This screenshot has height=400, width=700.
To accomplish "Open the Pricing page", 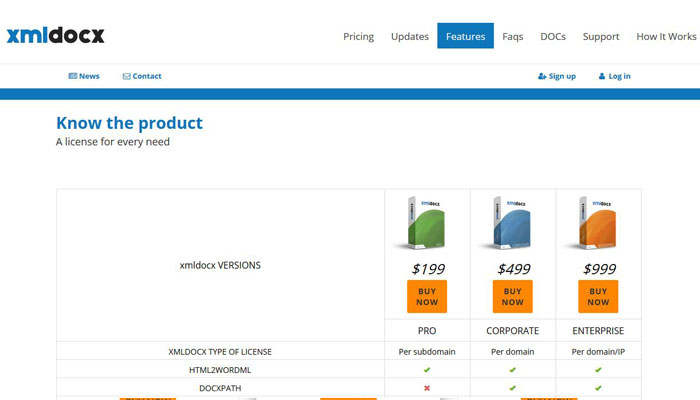I will pos(358,37).
